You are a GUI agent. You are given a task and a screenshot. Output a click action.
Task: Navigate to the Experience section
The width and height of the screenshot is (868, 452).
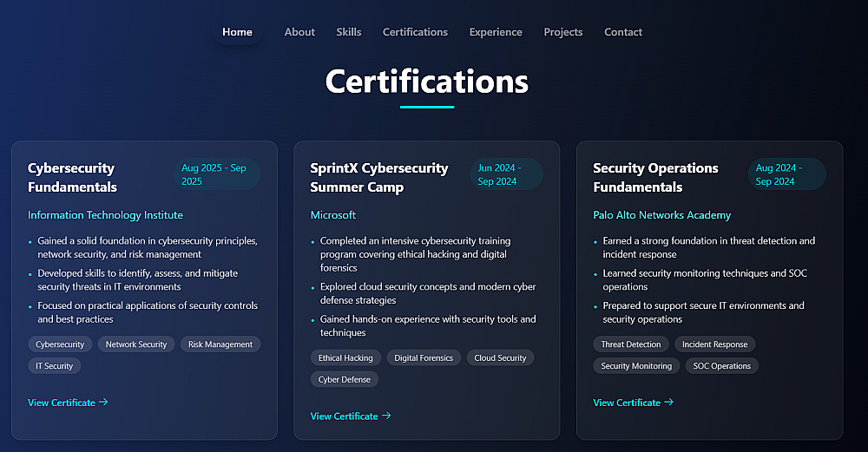click(496, 32)
